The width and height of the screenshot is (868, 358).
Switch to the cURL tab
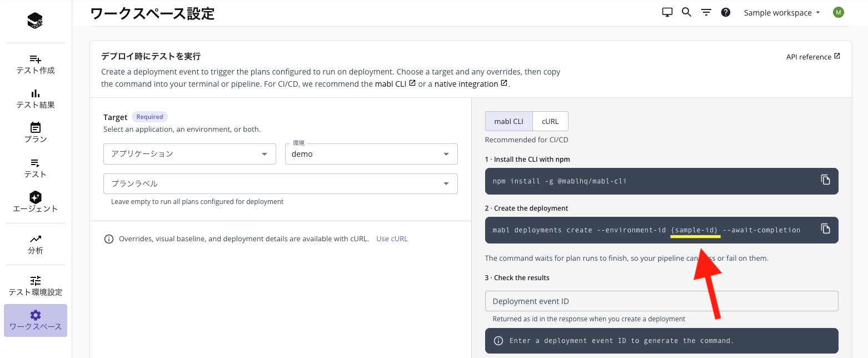[550, 121]
